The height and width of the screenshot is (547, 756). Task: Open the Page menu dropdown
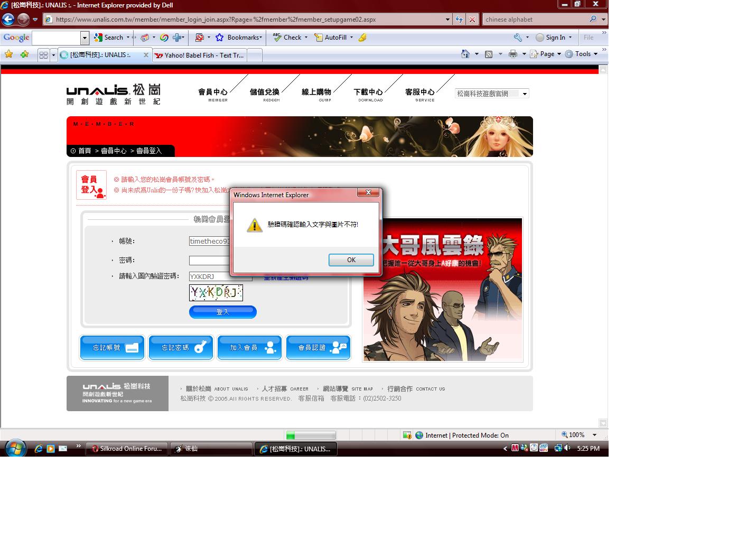point(546,54)
